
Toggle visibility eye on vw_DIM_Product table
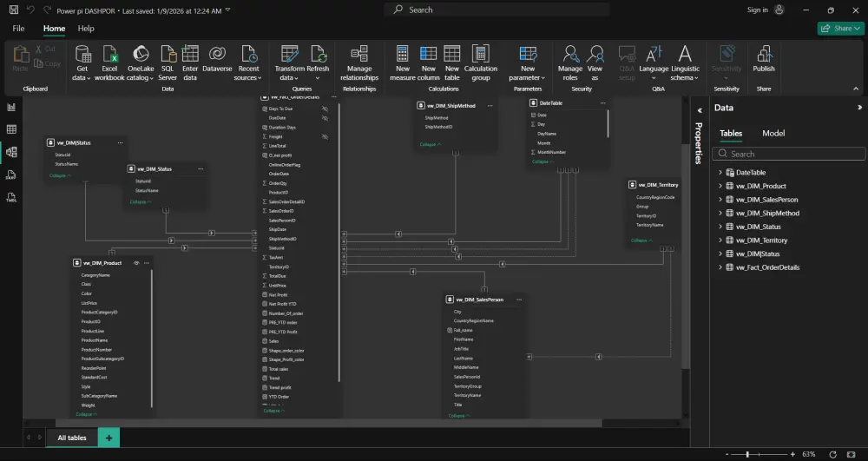(136, 262)
